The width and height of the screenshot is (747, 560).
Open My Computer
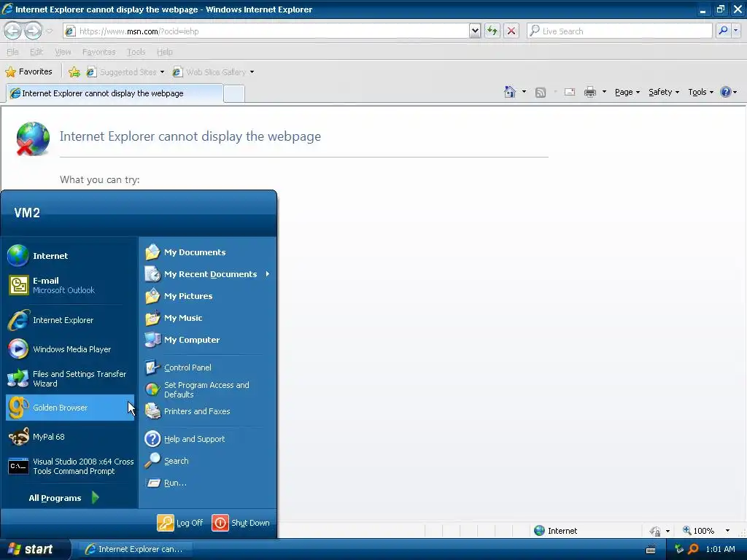point(208,340)
